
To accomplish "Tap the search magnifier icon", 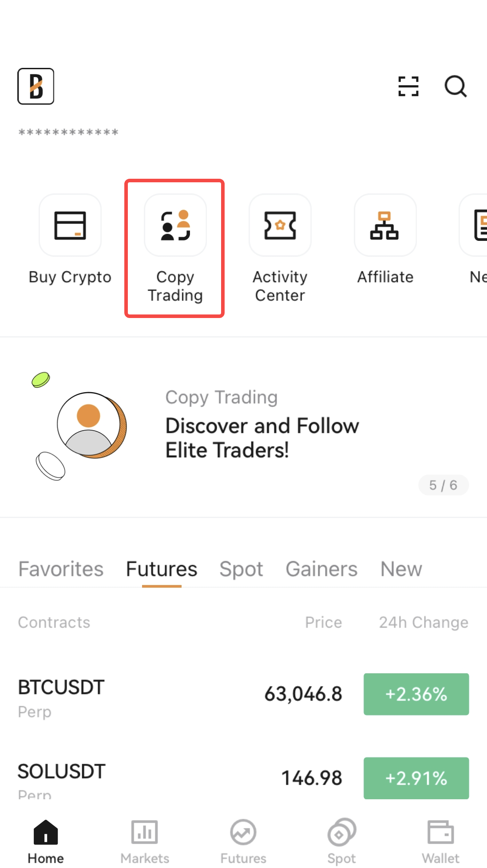I will (x=455, y=86).
